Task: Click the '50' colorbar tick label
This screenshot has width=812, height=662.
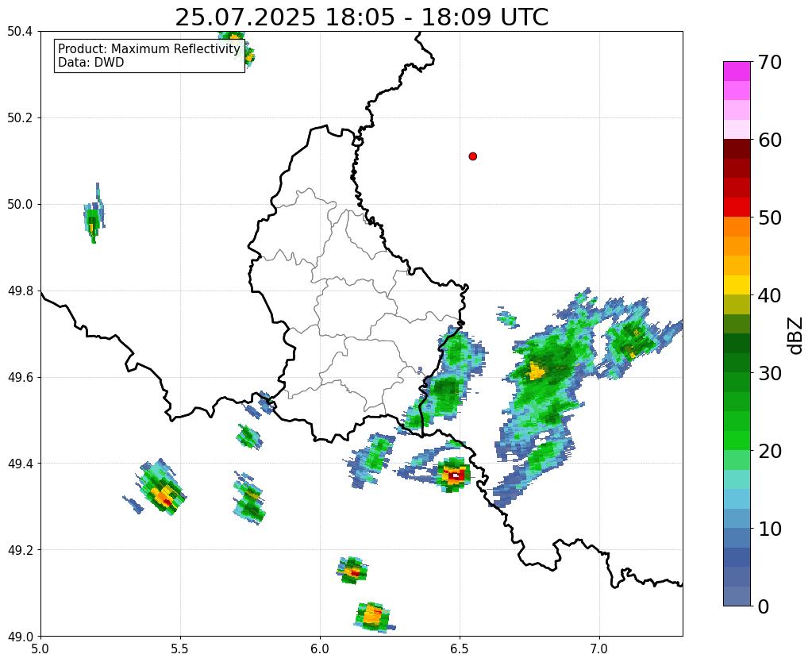Action: [x=768, y=217]
